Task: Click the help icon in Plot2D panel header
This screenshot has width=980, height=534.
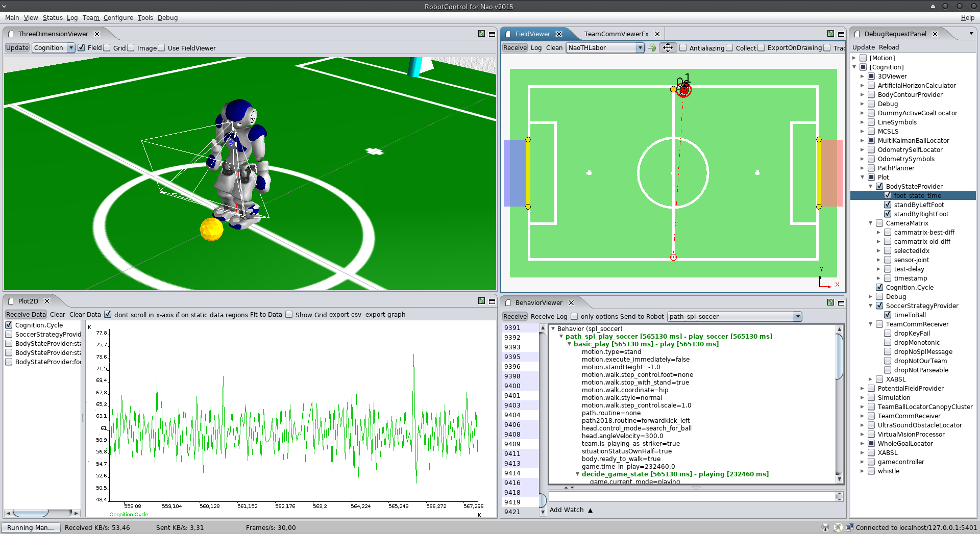Action: [x=481, y=301]
